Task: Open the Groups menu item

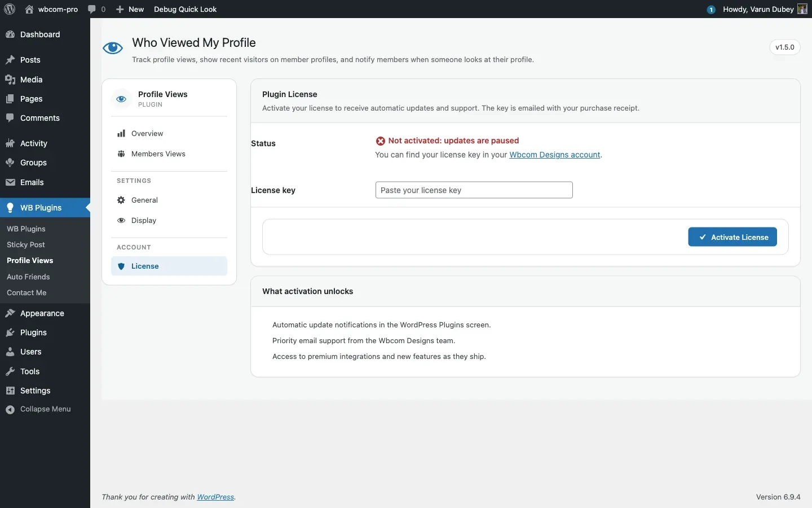Action: 45,163
